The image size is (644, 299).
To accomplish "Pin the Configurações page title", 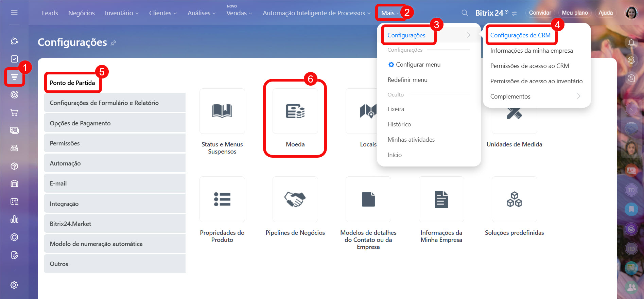I will tap(114, 43).
